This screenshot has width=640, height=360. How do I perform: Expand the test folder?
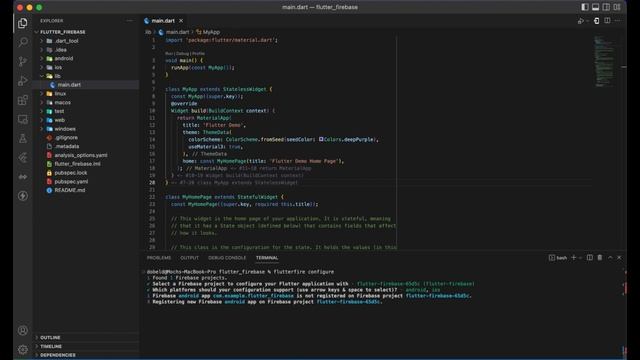pos(59,111)
